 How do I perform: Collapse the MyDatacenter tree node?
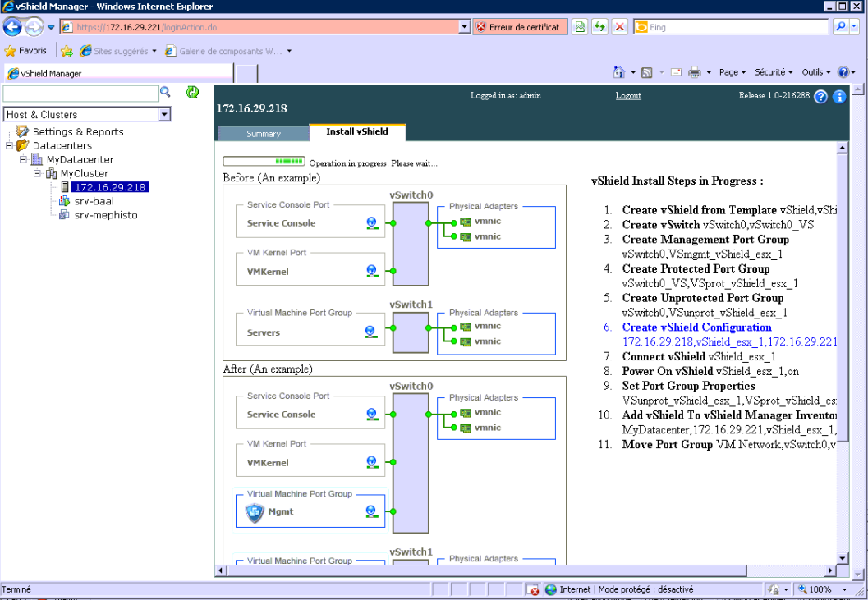(23, 160)
